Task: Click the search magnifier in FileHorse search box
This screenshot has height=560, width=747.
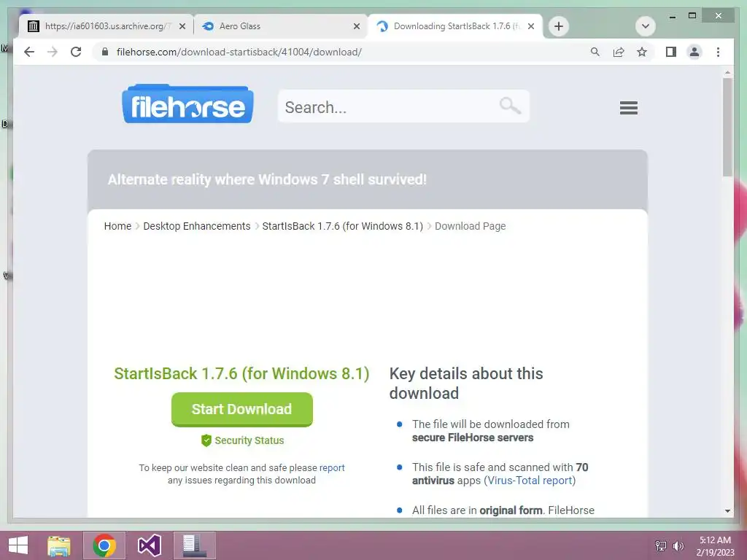Action: 510,105
